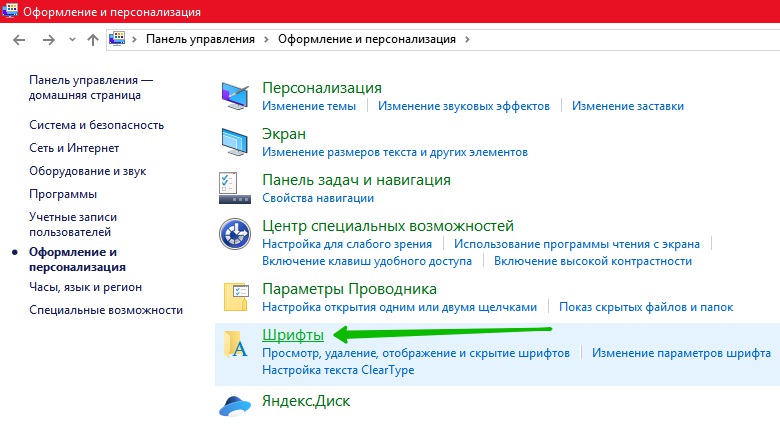Click Использование программы чтения с экрана
Viewport: 780px width, 436px height.
point(577,244)
